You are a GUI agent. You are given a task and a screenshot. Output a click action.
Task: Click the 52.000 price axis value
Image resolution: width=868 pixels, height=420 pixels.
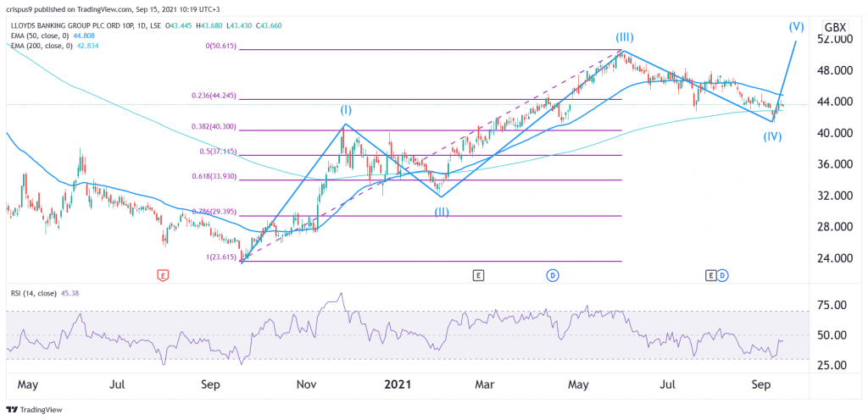pyautogui.click(x=837, y=39)
